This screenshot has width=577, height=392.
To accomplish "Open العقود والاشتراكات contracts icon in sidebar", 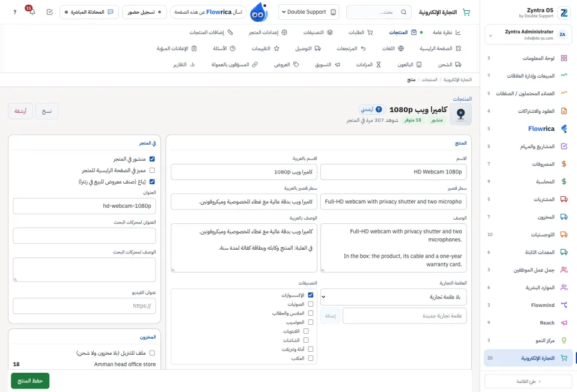I will point(564,111).
